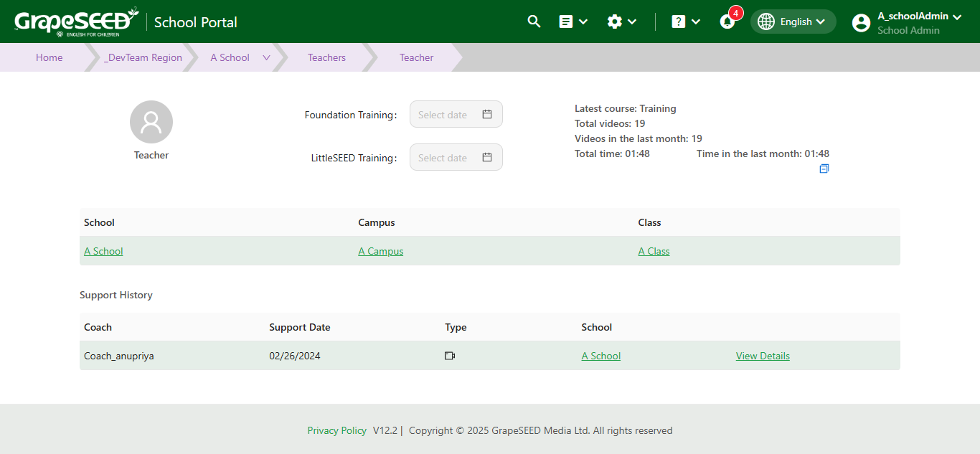The image size is (980, 454).
Task: Click the Foundation Training date field
Action: [x=456, y=114]
